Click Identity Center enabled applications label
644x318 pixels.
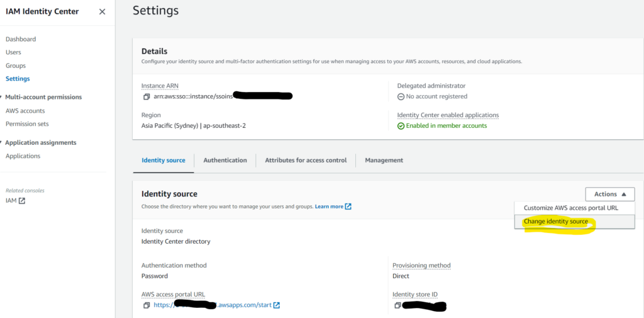pyautogui.click(x=448, y=115)
